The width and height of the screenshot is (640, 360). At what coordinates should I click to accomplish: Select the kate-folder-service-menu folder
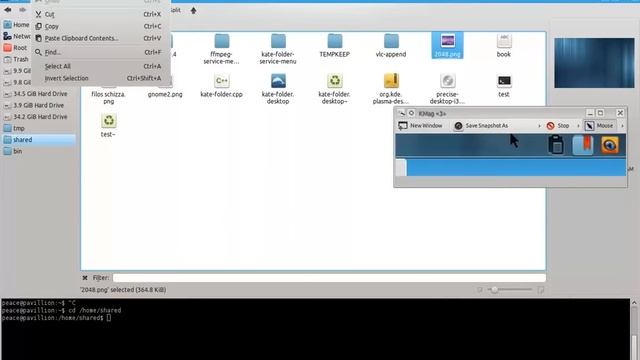[x=278, y=41]
